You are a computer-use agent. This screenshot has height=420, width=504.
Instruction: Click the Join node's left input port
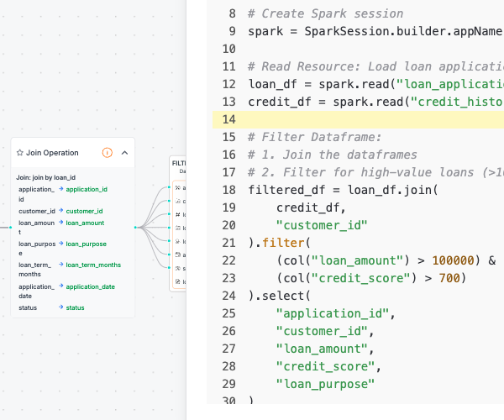pos(11,227)
